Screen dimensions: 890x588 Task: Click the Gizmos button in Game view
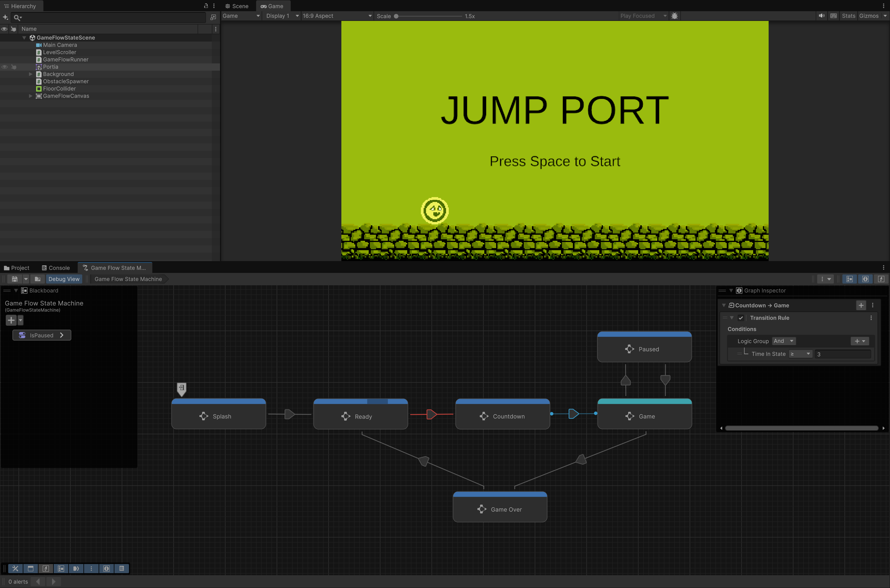tap(869, 16)
